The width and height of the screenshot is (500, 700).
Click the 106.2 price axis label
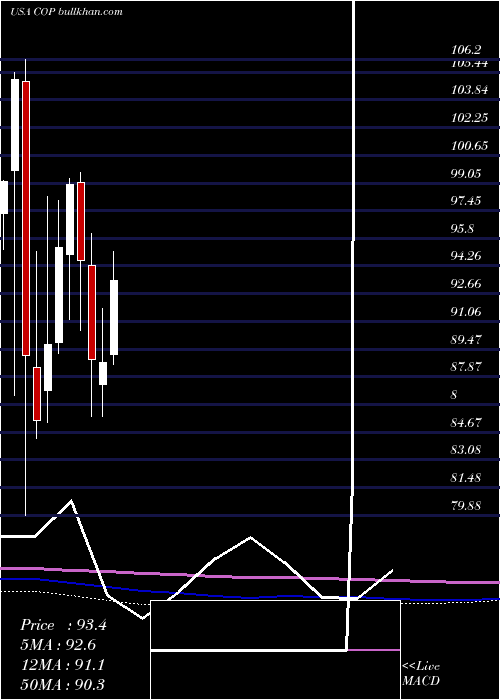[468, 50]
